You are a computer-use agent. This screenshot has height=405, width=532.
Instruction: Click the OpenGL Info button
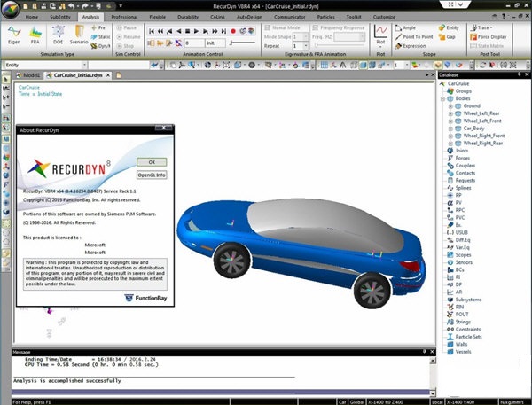pos(152,175)
